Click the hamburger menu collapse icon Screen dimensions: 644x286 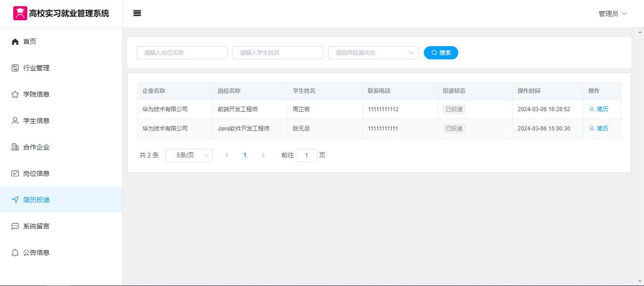[137, 13]
